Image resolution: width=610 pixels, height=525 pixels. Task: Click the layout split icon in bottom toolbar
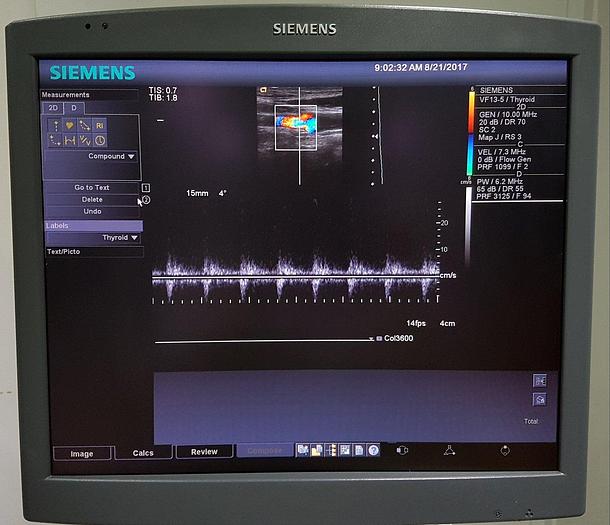pyautogui.click(x=331, y=450)
